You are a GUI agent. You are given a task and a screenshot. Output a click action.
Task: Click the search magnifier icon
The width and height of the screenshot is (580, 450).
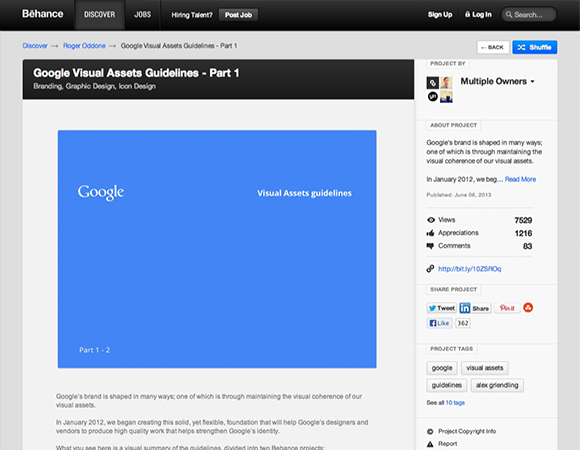[509, 15]
